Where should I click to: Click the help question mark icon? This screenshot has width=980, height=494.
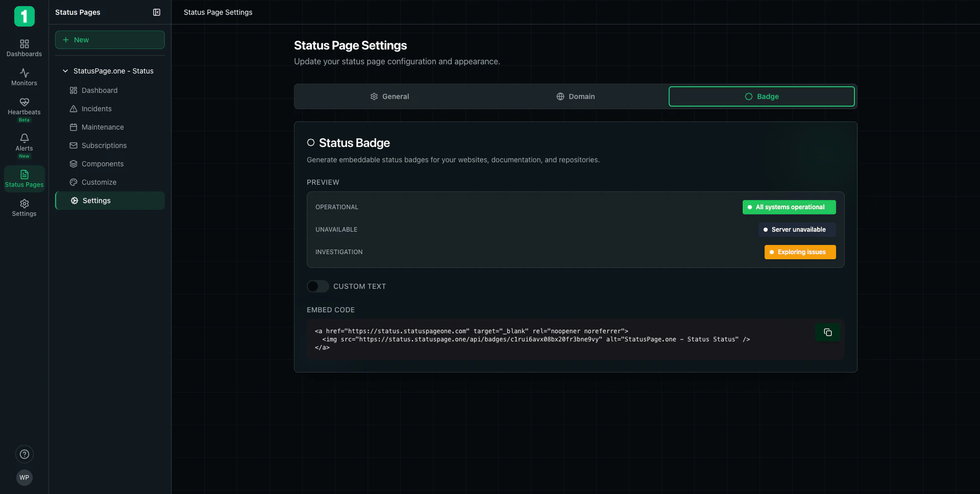point(24,454)
